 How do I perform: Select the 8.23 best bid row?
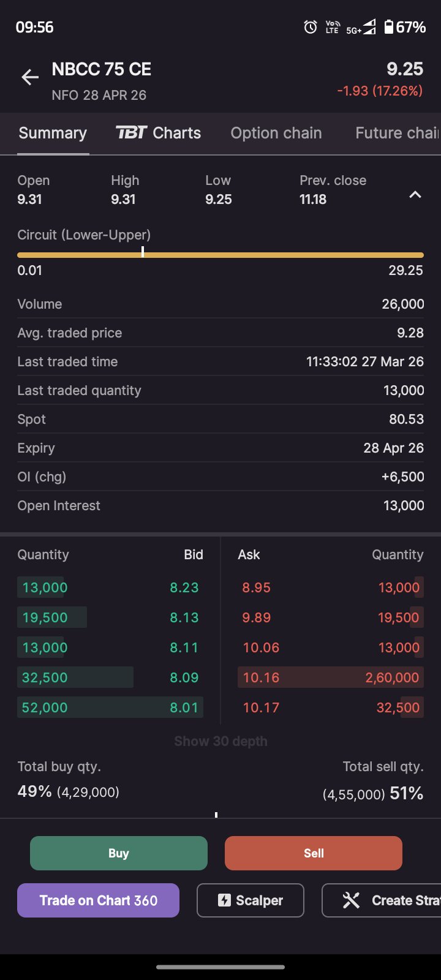pyautogui.click(x=110, y=587)
